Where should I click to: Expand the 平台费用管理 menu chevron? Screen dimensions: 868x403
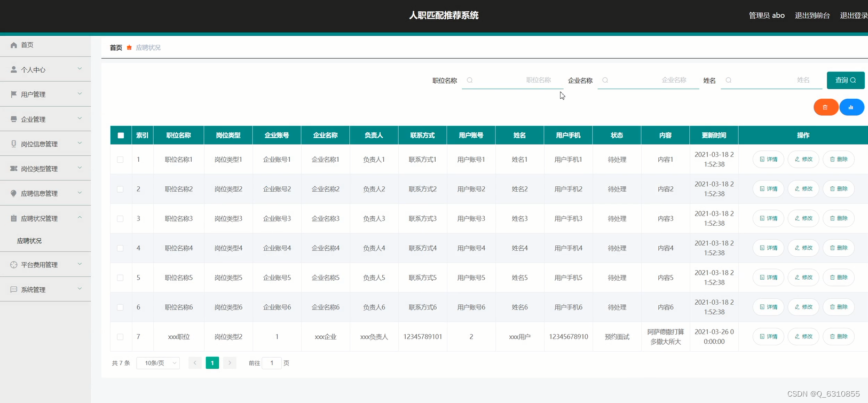[80, 264]
